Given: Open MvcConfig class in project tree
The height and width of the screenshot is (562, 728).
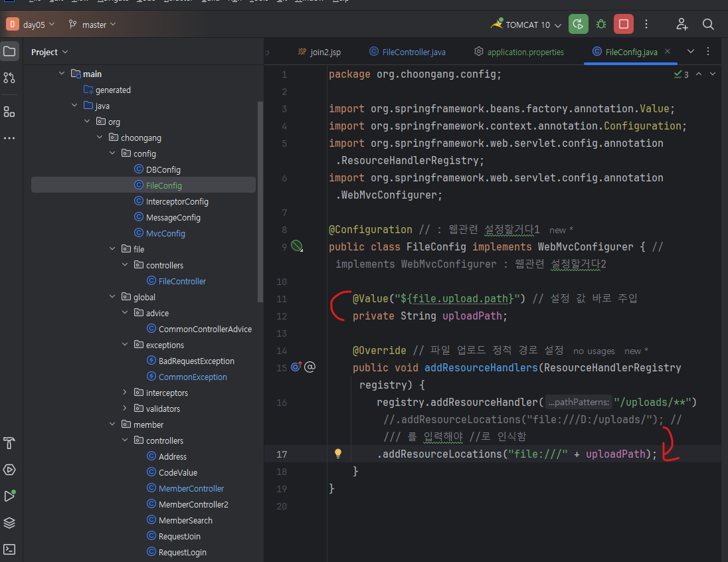Looking at the screenshot, I should (x=165, y=233).
